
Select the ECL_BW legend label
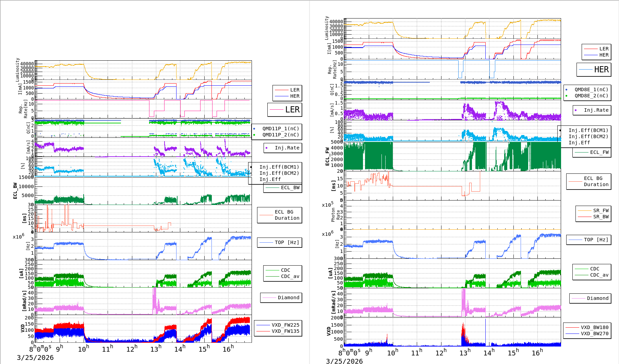click(290, 187)
